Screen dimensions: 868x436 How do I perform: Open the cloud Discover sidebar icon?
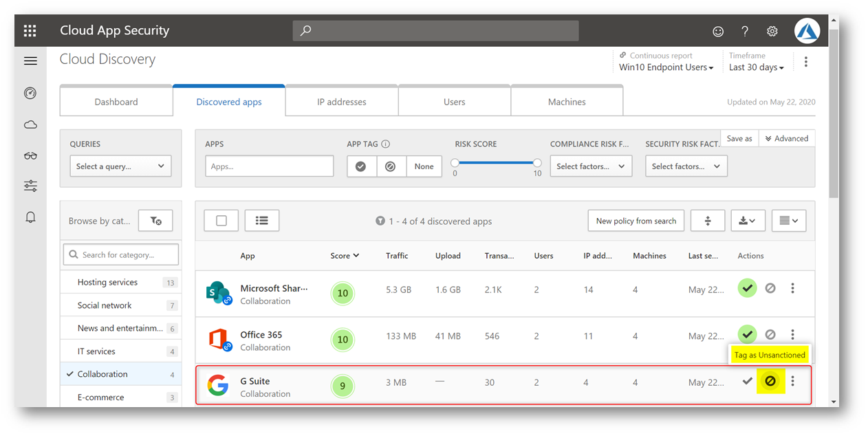point(30,124)
